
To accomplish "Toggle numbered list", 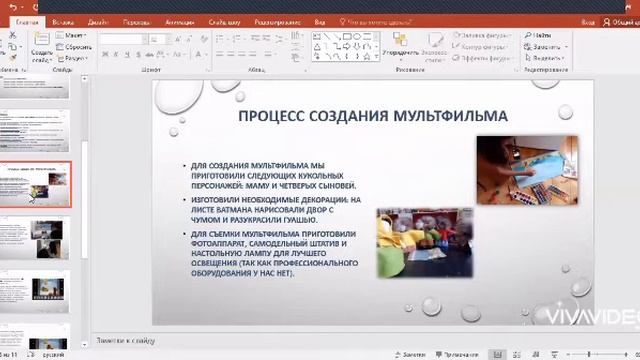I will pyautogui.click(x=238, y=39).
